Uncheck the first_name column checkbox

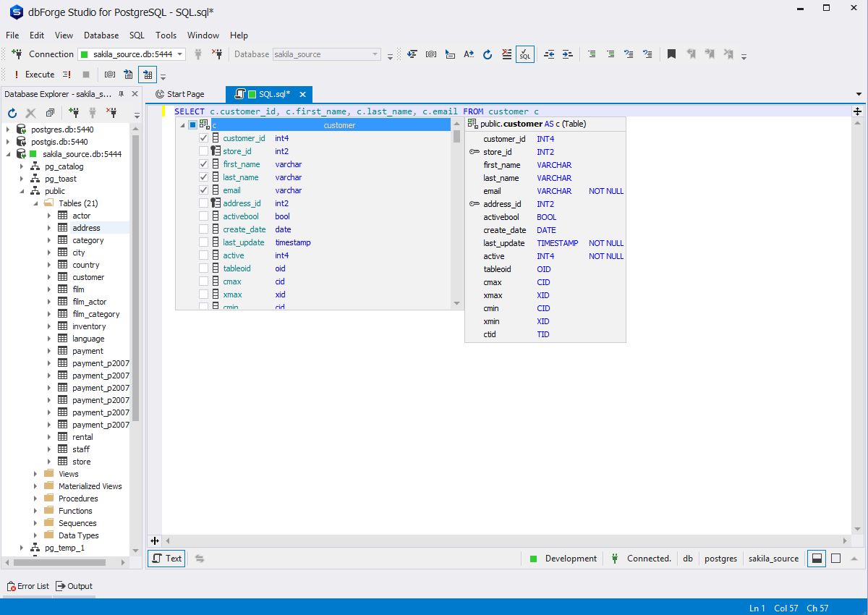click(x=204, y=164)
